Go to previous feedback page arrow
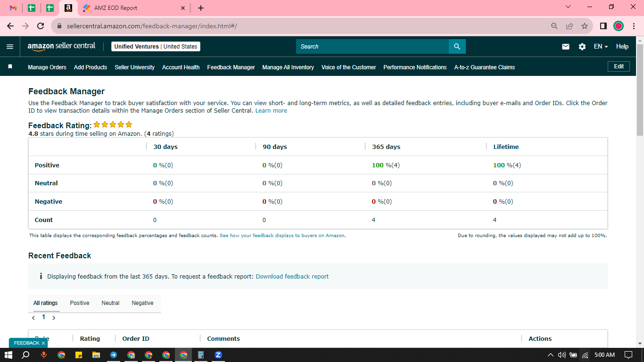This screenshot has width=644, height=362. click(x=33, y=318)
